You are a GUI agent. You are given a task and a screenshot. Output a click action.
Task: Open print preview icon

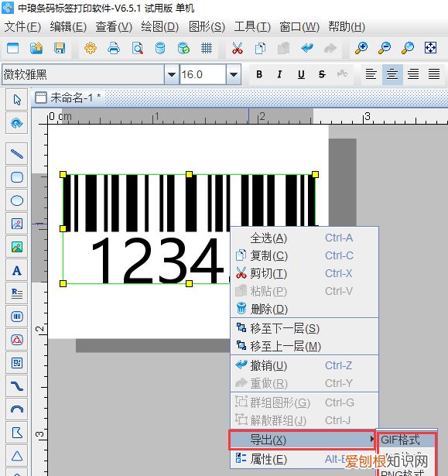click(137, 48)
